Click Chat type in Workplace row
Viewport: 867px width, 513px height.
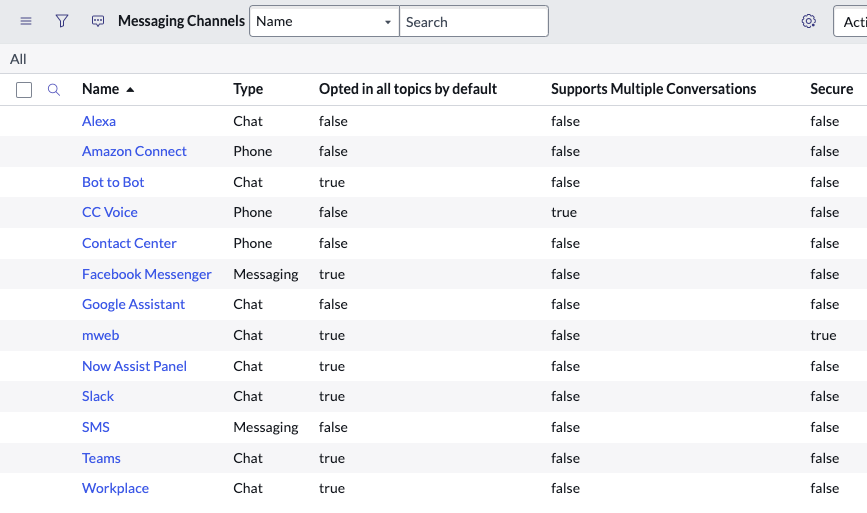tap(248, 488)
